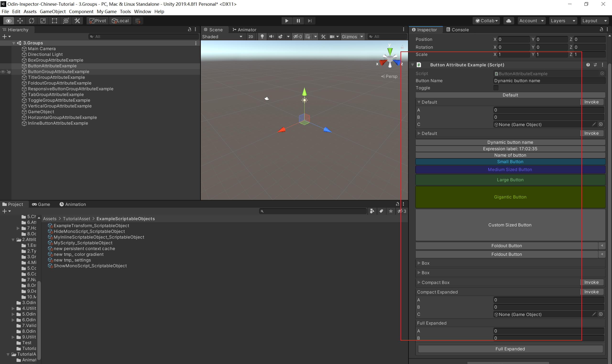
Task: Select the Move tool
Action: point(20,21)
